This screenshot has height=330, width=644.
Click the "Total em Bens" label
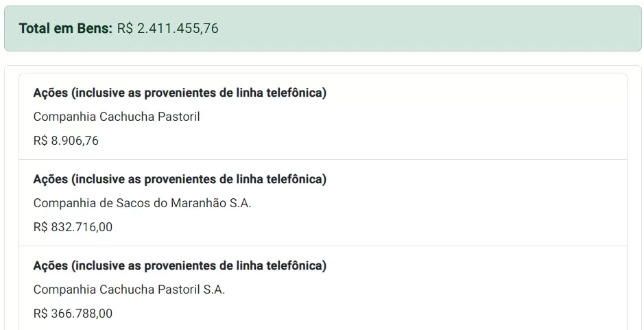[x=65, y=29]
